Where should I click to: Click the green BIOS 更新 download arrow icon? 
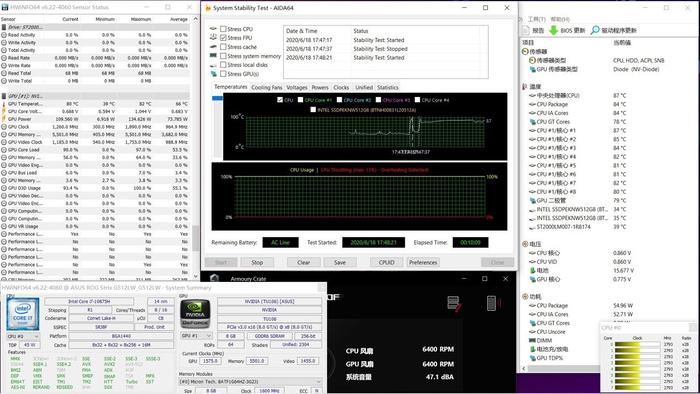point(553,30)
